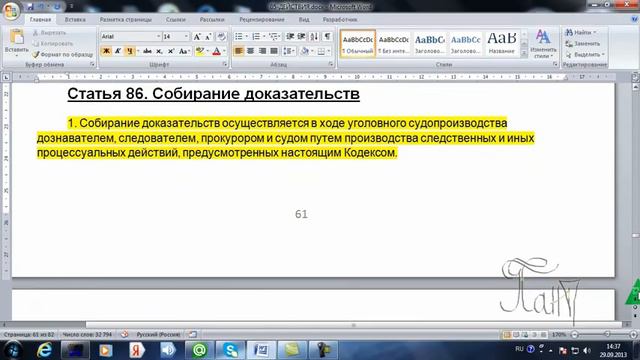Toggle Superscript formatting
640x360 pixels.
pos(171,51)
